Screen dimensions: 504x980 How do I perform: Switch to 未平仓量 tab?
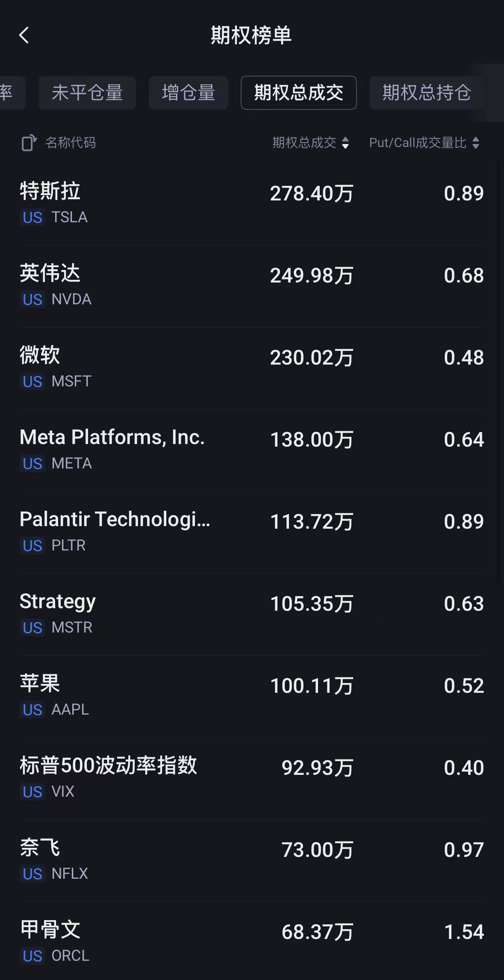pos(87,93)
